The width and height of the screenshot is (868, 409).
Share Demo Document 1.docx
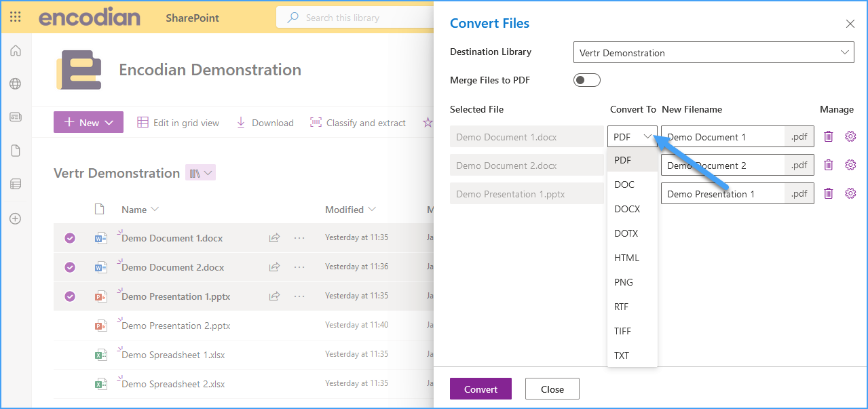(x=275, y=238)
